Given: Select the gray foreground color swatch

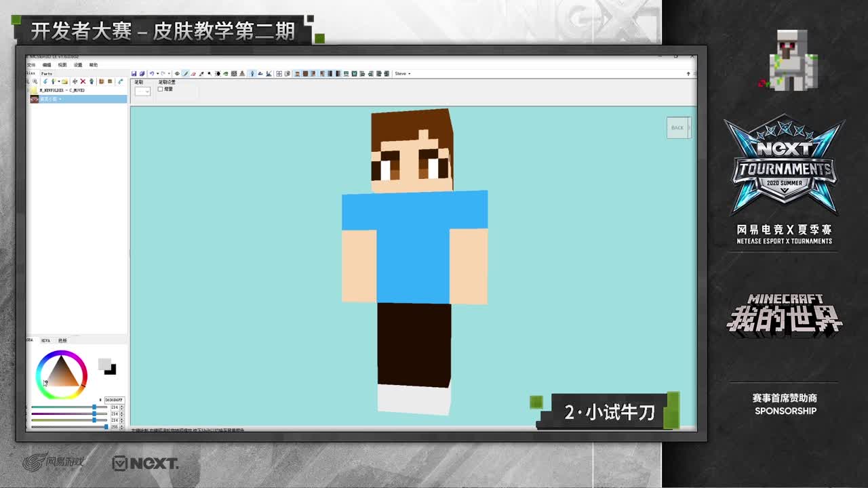Looking at the screenshot, I should click(x=104, y=365).
